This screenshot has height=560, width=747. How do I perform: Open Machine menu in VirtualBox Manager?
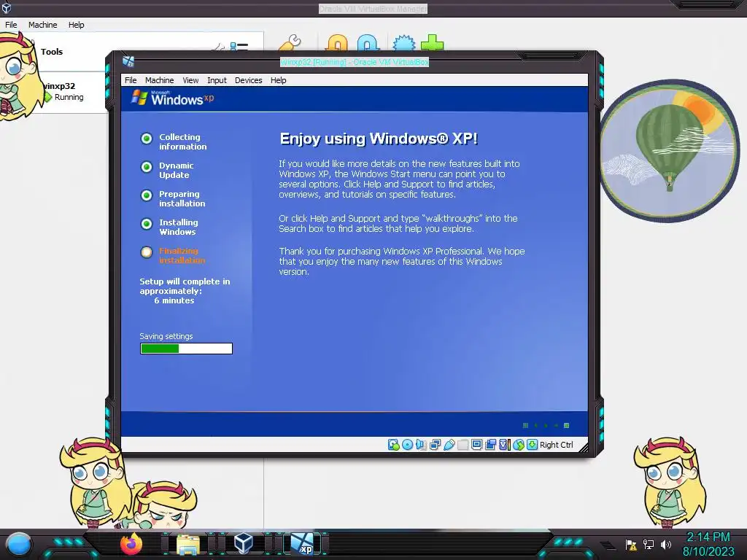43,25
